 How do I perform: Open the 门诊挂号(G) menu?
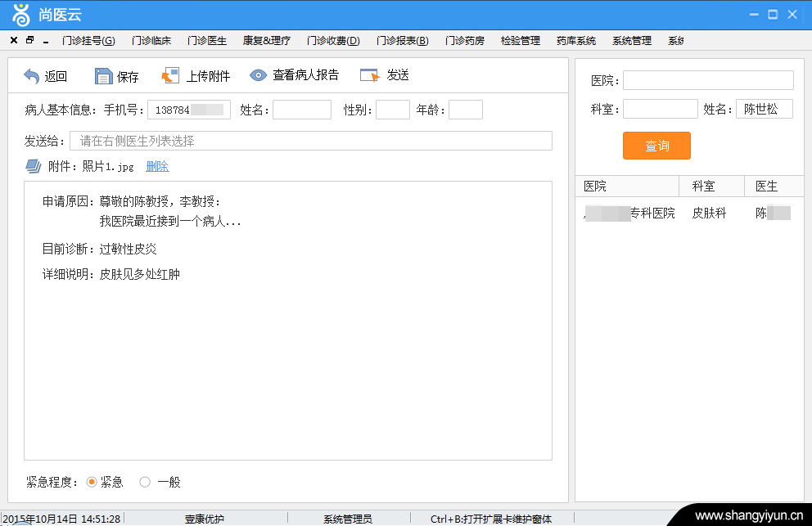[x=88, y=40]
